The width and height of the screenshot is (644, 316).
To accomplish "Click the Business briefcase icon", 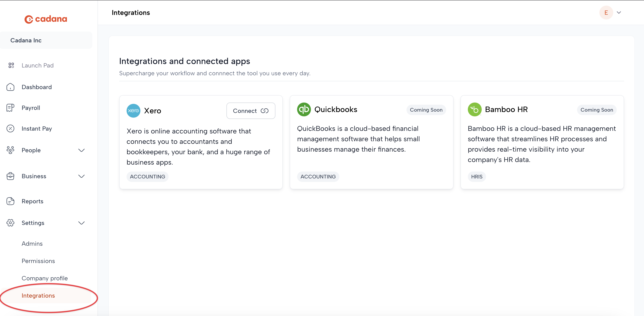I will pyautogui.click(x=10, y=176).
